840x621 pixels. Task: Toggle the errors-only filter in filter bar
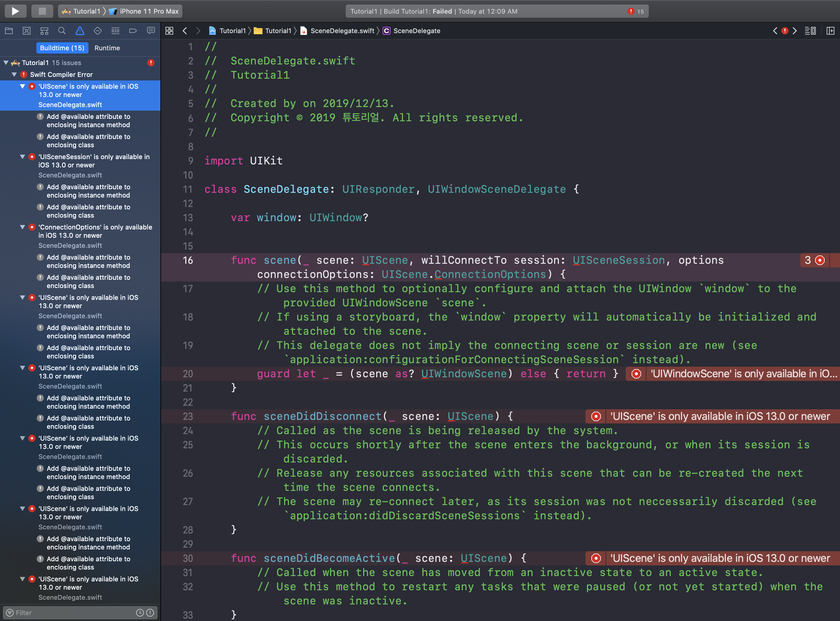tap(150, 613)
